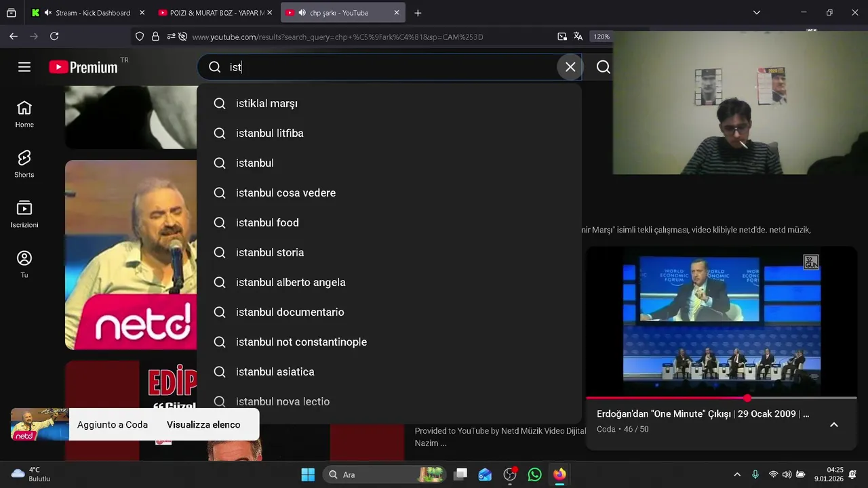
Task: Pick the suggestion "istanbul asiatica"
Action: point(389,372)
